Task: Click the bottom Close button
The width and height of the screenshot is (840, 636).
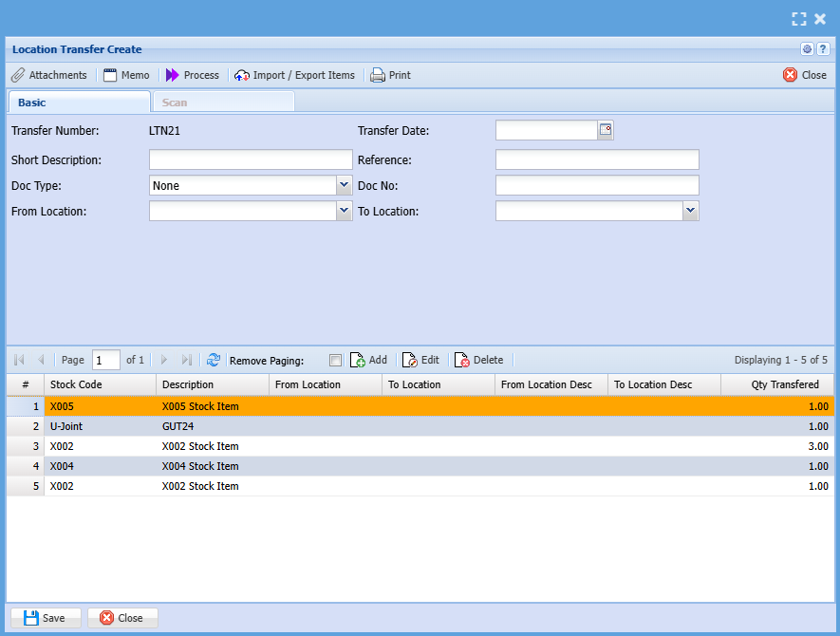Action: 122,618
